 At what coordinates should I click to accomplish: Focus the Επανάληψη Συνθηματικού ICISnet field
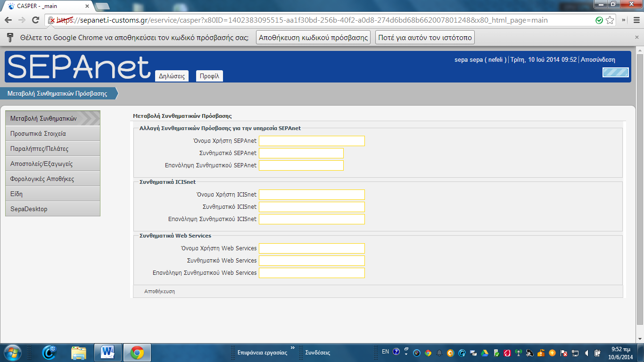[312, 219]
